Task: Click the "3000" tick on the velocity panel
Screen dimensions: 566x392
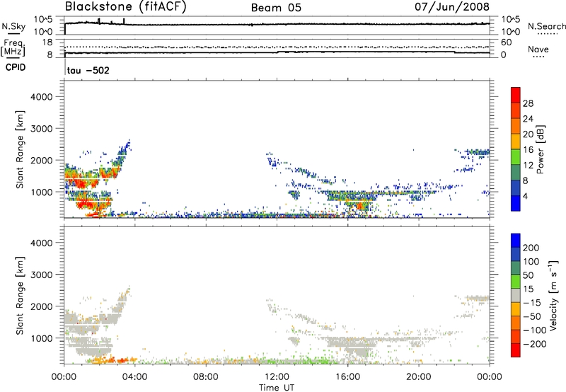Action: click(41, 275)
